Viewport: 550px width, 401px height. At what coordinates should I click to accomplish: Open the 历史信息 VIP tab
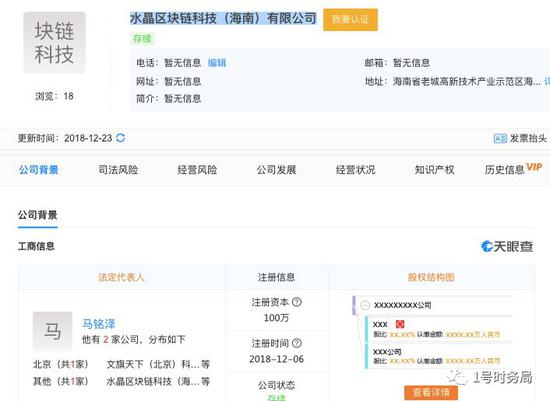[514, 169]
